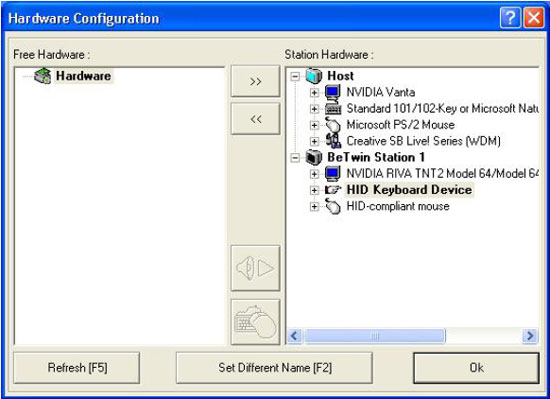Click the Host computer icon
Viewport: 550px width, 399px height.
click(x=314, y=76)
